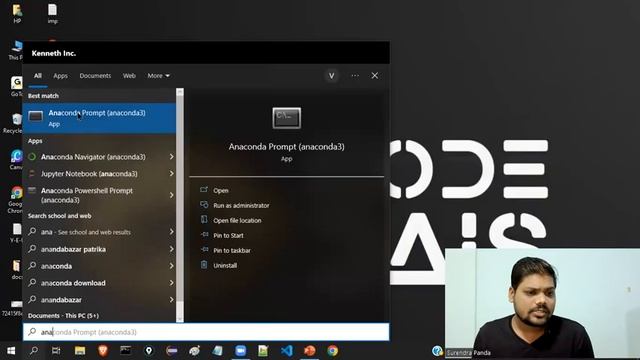
Task: Open PowerPoint from the taskbar
Action: 309,351
